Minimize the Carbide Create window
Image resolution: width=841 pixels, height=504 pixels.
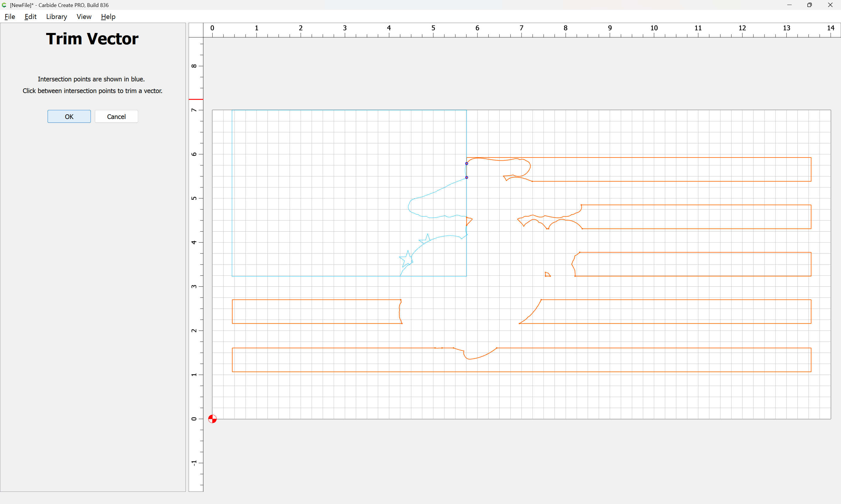click(x=789, y=5)
